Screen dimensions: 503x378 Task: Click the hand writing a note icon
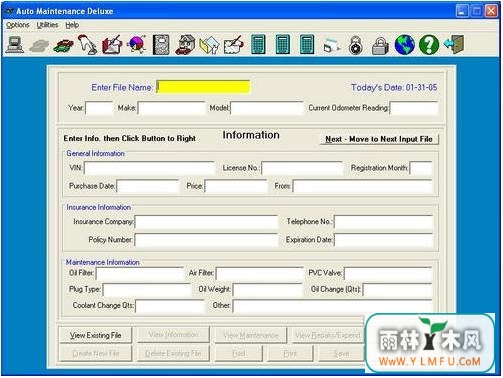point(234,45)
